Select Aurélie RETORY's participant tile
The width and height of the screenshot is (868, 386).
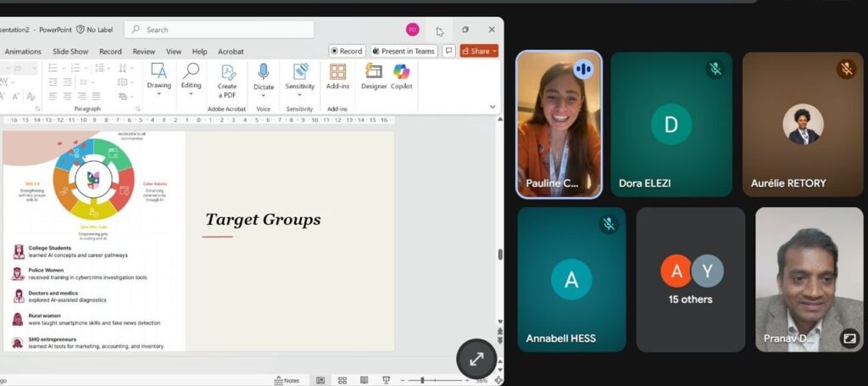click(x=803, y=124)
